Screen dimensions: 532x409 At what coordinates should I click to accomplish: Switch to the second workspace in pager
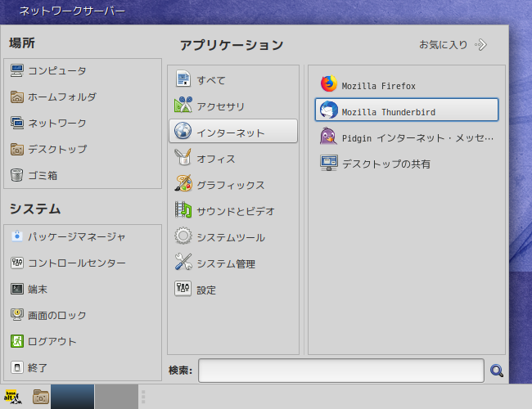pos(116,397)
